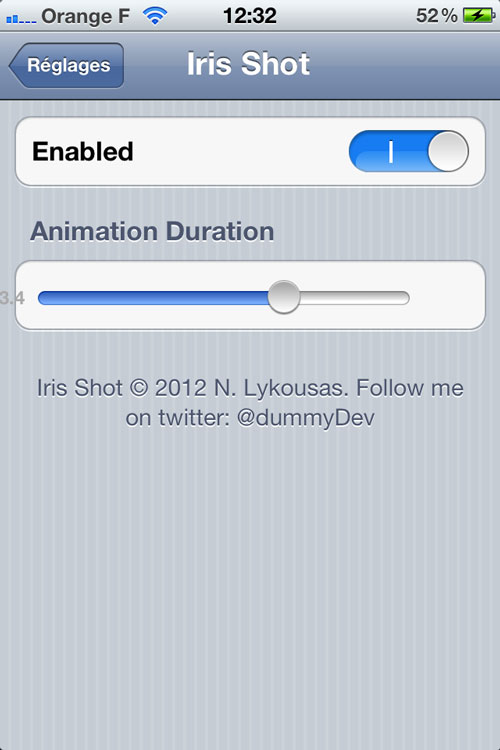The height and width of the screenshot is (750, 500).
Task: Tap the Iris Shot navigation title
Action: [x=248, y=64]
